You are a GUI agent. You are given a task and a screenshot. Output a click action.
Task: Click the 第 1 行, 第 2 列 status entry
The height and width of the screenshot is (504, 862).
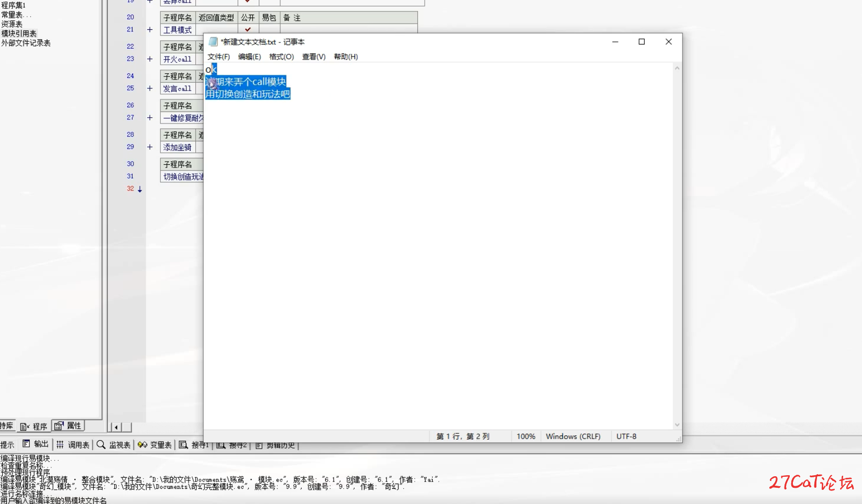(x=463, y=436)
